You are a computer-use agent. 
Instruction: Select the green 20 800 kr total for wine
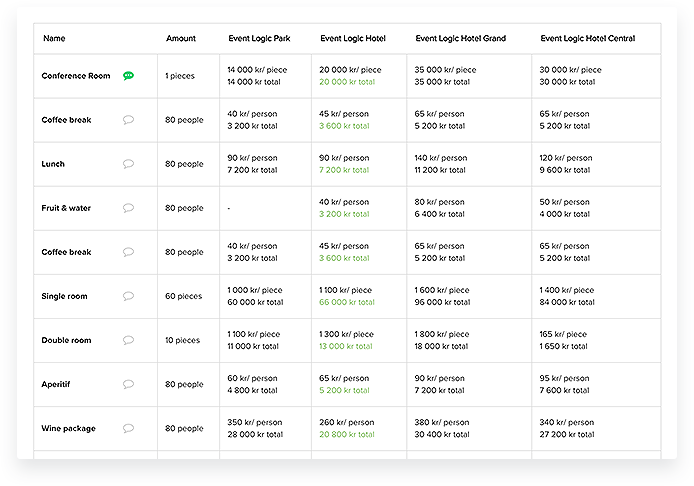tap(347, 435)
